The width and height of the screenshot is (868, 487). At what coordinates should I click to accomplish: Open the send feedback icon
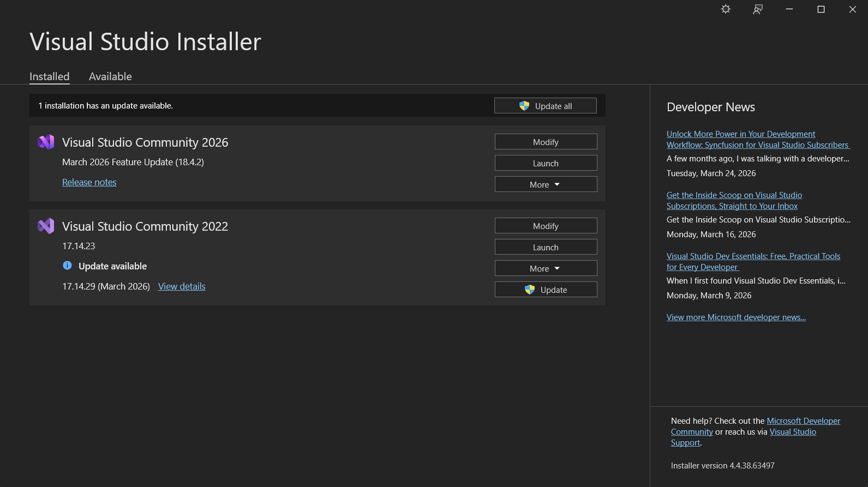[757, 9]
